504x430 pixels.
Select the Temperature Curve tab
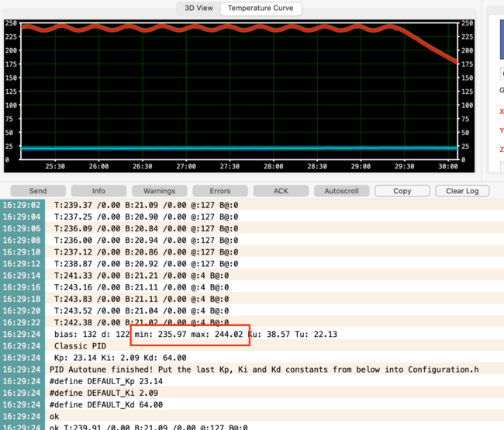coord(261,9)
